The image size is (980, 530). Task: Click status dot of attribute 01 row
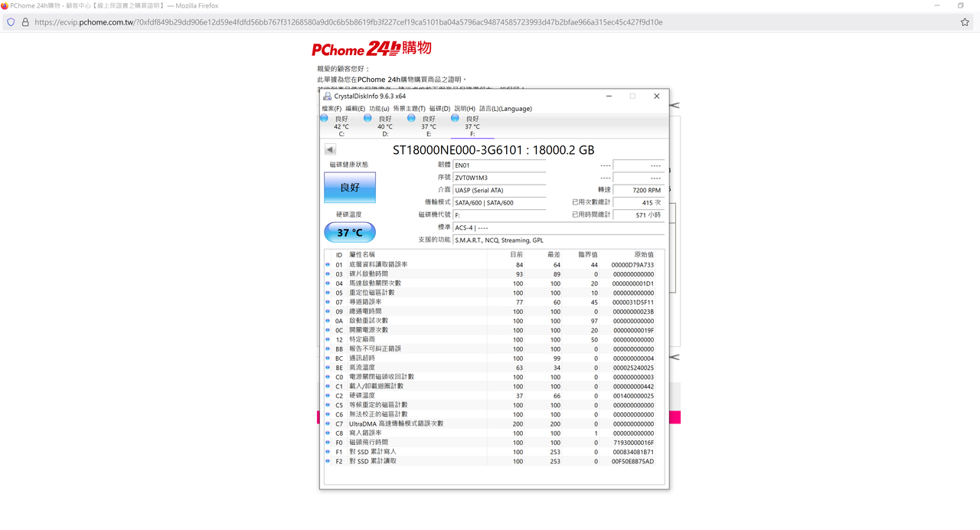328,265
